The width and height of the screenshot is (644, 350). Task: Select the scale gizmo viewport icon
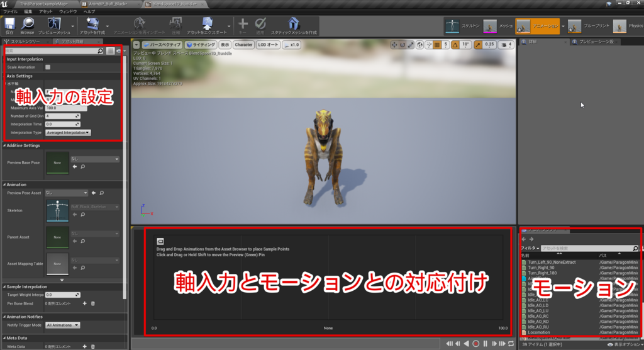[x=411, y=45]
